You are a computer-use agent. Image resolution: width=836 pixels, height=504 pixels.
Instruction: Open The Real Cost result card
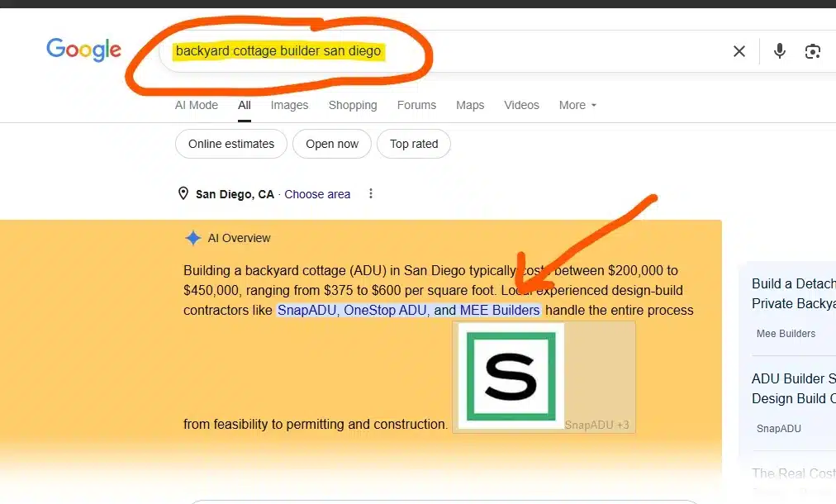[793, 473]
